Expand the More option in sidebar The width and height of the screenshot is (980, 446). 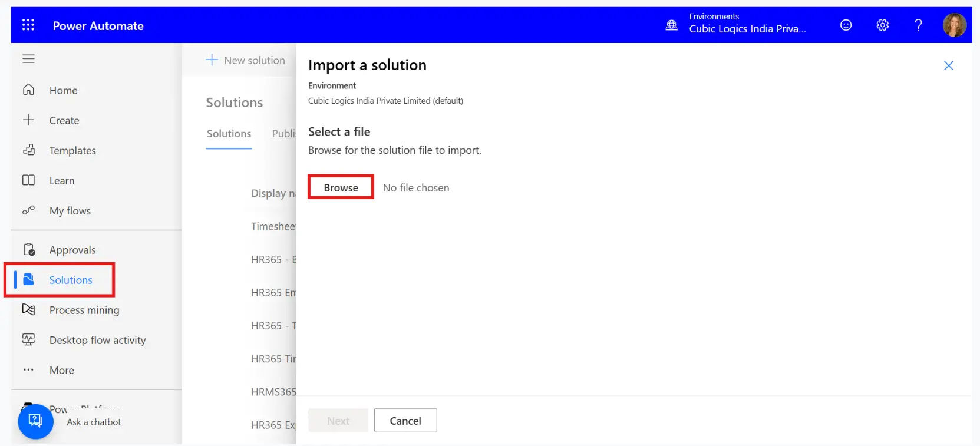pos(61,370)
